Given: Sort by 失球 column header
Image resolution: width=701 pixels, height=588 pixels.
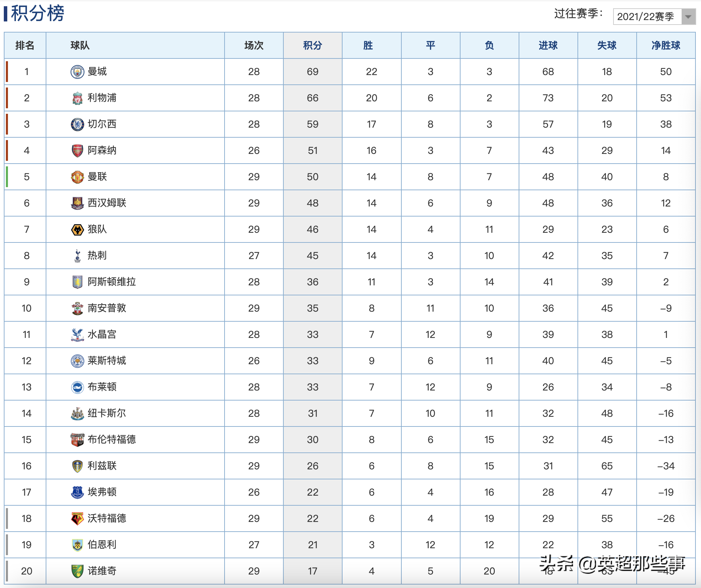Looking at the screenshot, I should [607, 45].
